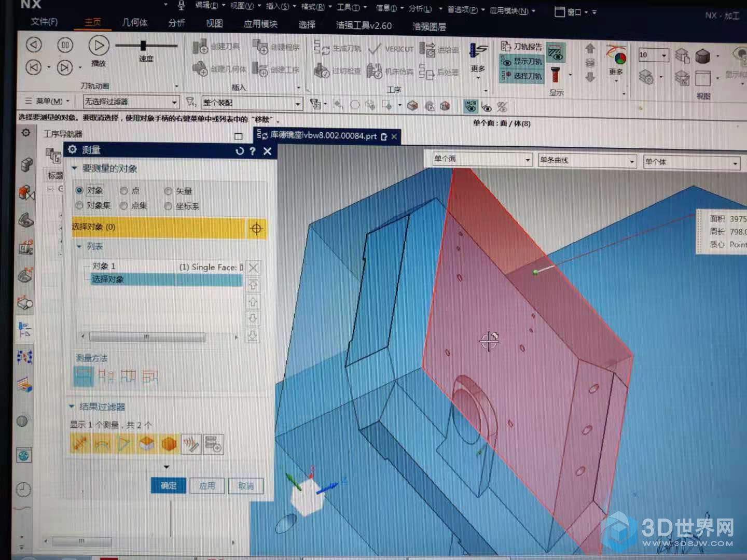Toggle Display Tool Path
747x560 pixels.
(521, 61)
